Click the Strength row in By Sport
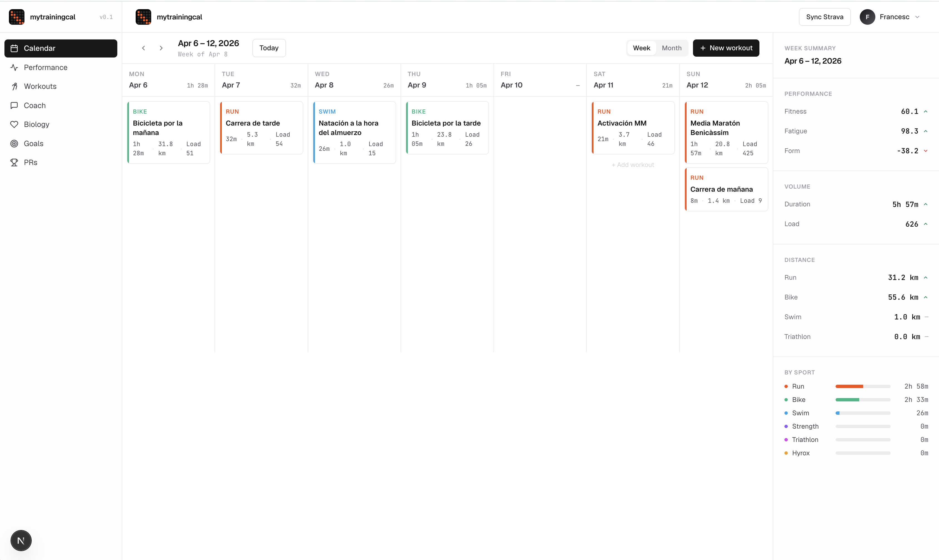The image size is (939, 560). (856, 426)
